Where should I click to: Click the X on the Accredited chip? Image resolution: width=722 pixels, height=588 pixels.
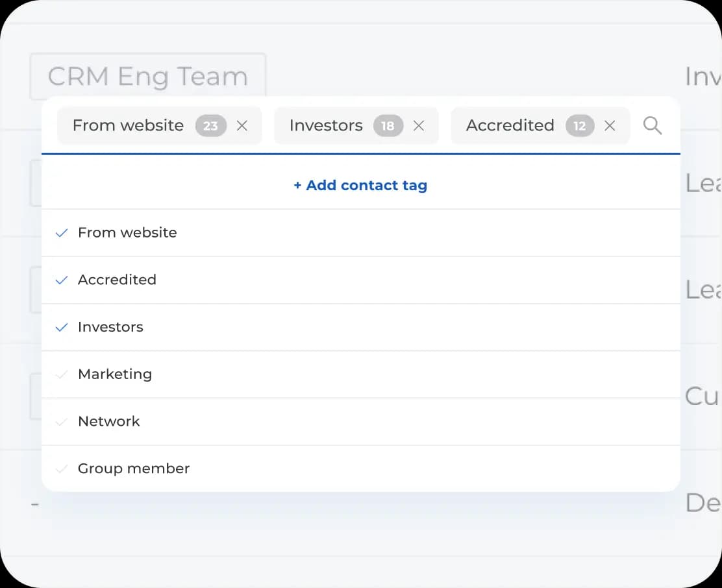pyautogui.click(x=610, y=126)
